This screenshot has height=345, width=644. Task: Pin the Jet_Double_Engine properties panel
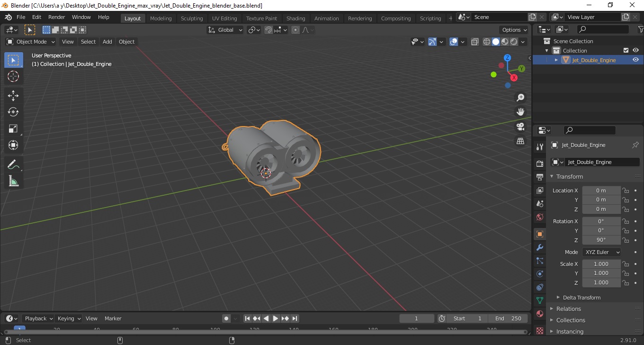(x=635, y=145)
